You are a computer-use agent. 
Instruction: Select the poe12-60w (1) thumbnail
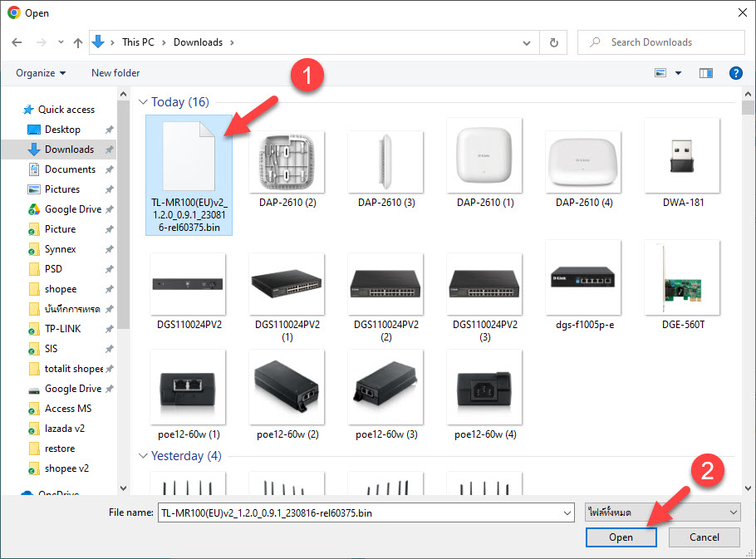[188, 387]
